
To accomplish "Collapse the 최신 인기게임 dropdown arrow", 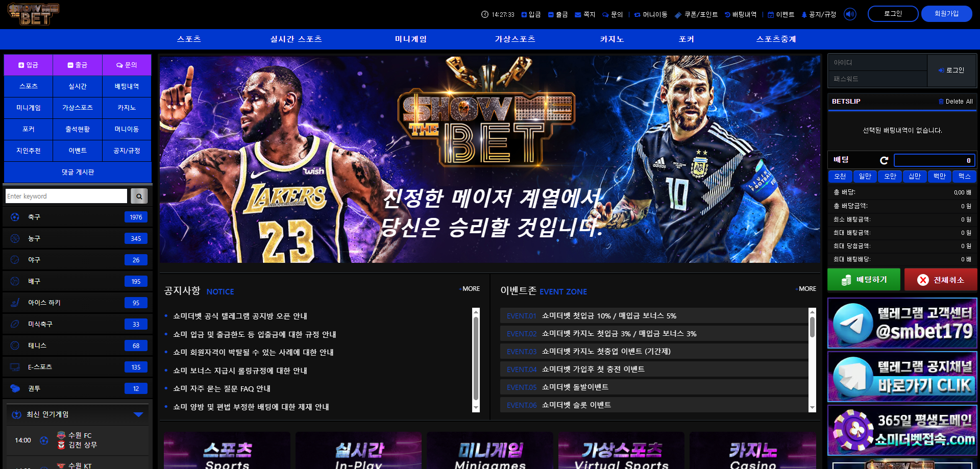I will 138,414.
